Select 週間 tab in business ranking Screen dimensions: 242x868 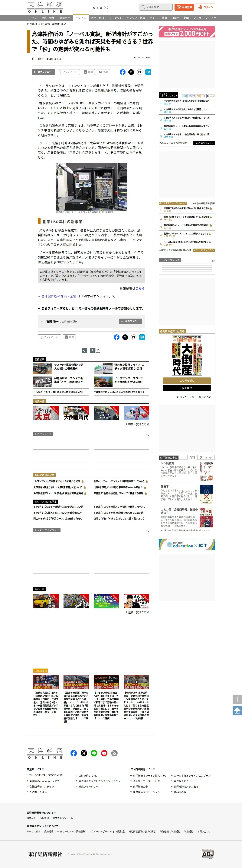point(198,96)
